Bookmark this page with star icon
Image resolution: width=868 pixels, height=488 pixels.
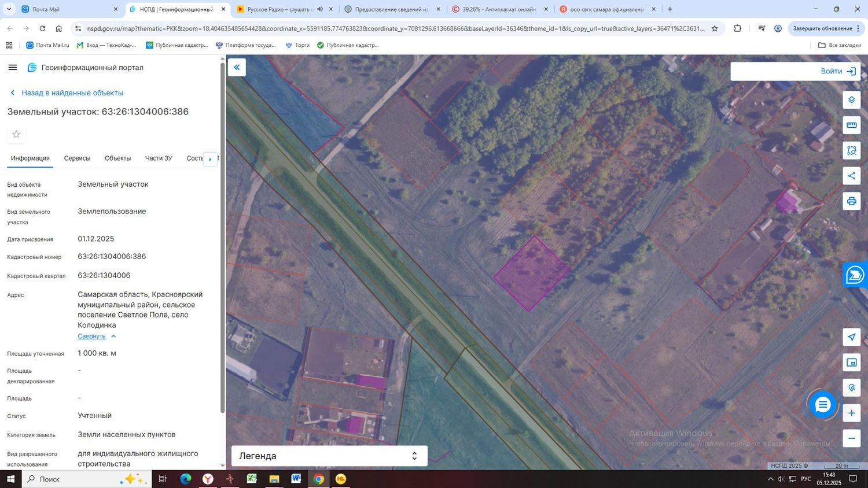click(x=715, y=28)
